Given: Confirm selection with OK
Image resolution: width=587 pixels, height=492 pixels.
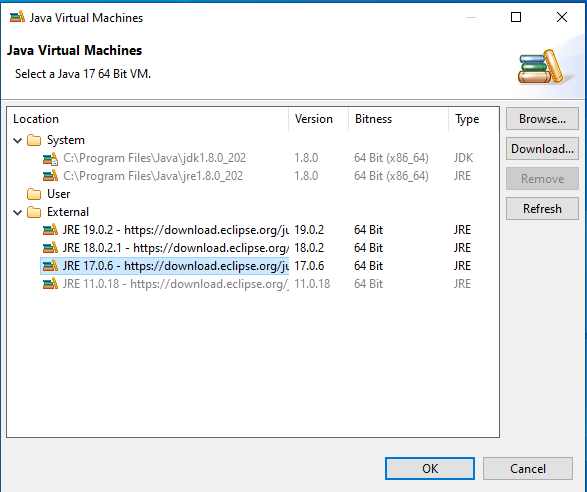Looking at the screenshot, I should coord(430,468).
